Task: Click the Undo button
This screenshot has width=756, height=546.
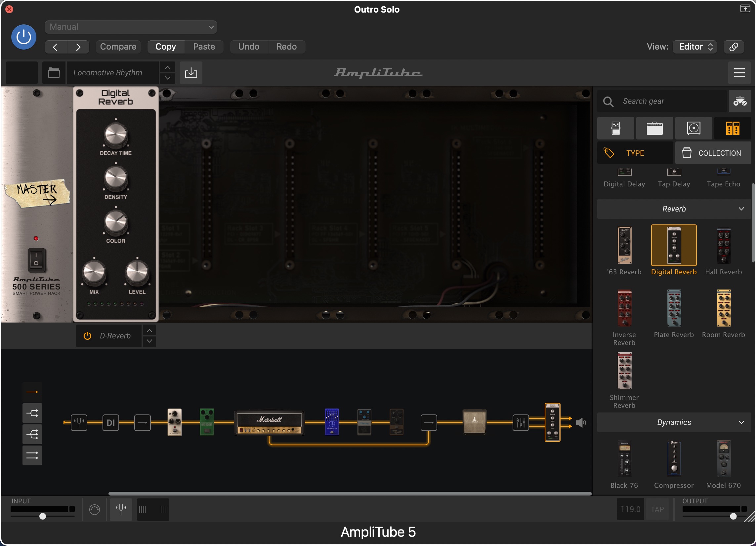Action: 249,47
